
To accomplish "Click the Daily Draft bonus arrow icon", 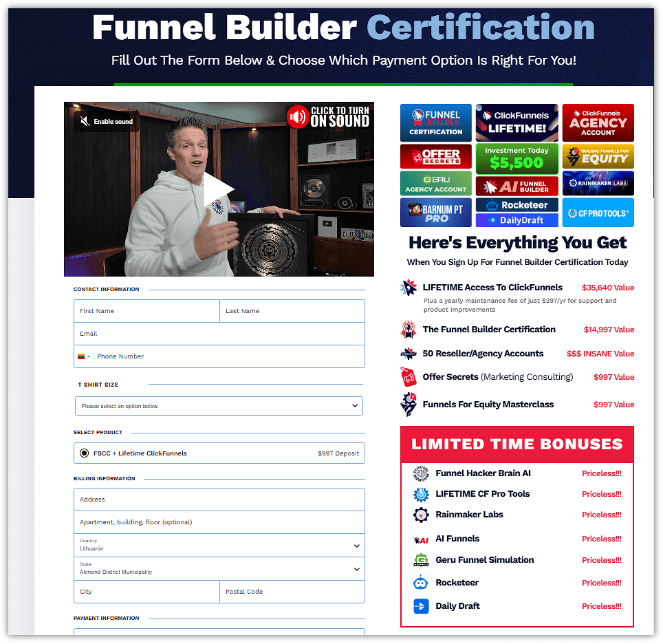I will (x=421, y=606).
